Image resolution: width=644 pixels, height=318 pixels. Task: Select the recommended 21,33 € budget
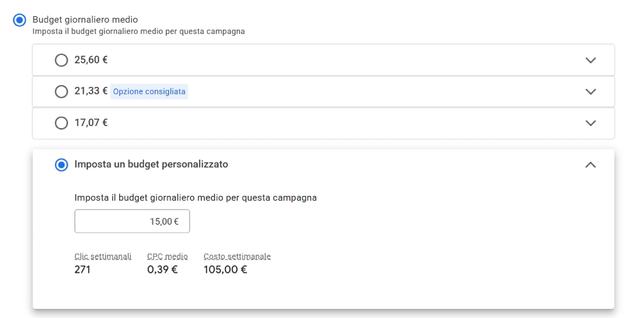61,91
